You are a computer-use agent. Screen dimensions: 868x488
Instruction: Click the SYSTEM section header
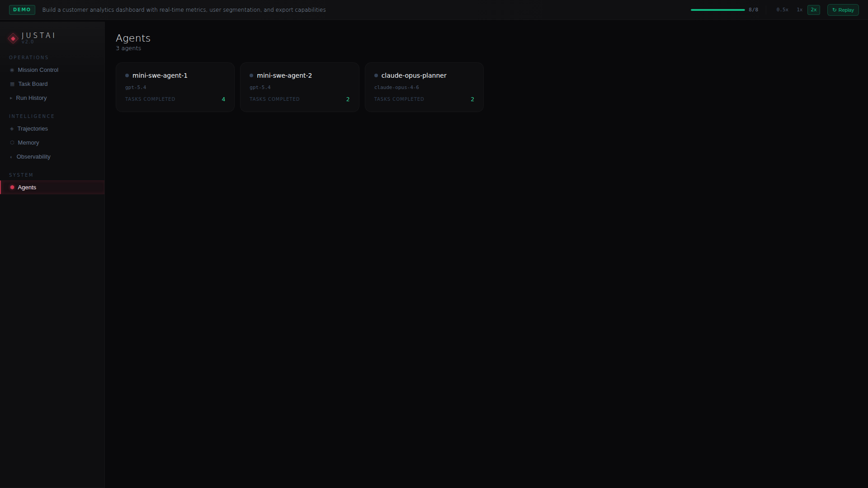[21, 175]
